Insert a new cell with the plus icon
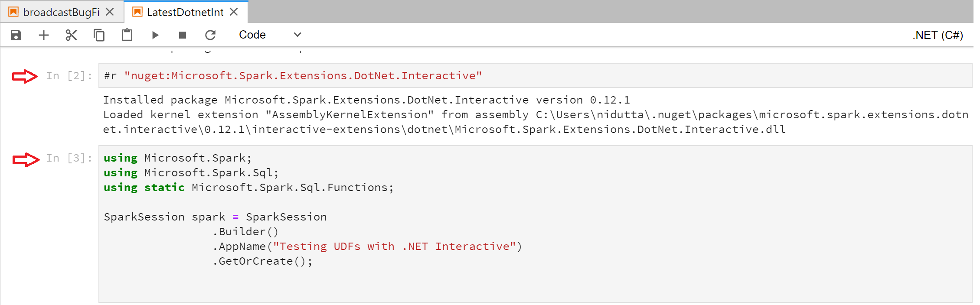This screenshot has width=980, height=305. (44, 35)
